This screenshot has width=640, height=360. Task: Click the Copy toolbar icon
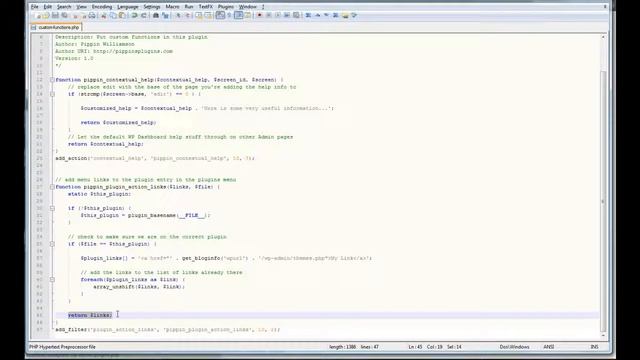coord(113,16)
